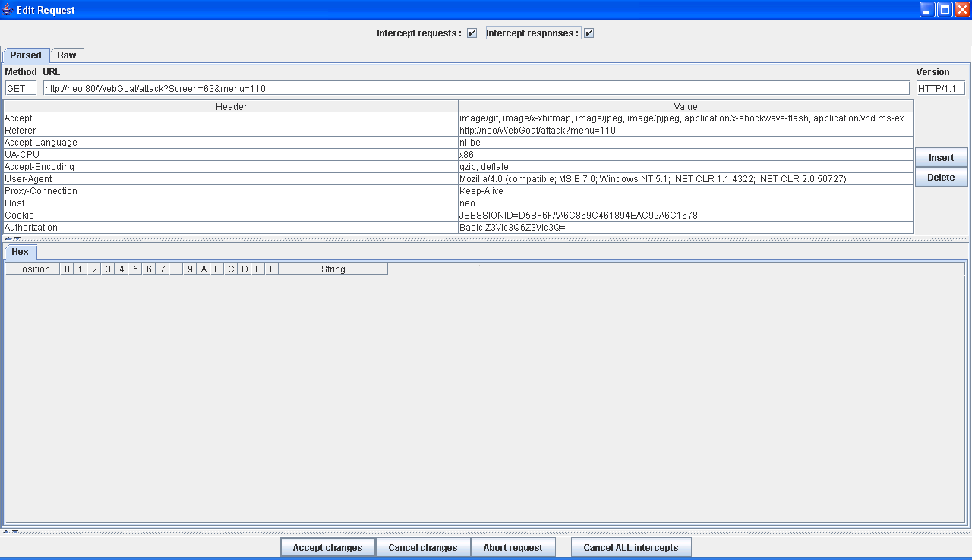The height and width of the screenshot is (560, 972).
Task: Switch to the Raw tab
Action: tap(67, 55)
